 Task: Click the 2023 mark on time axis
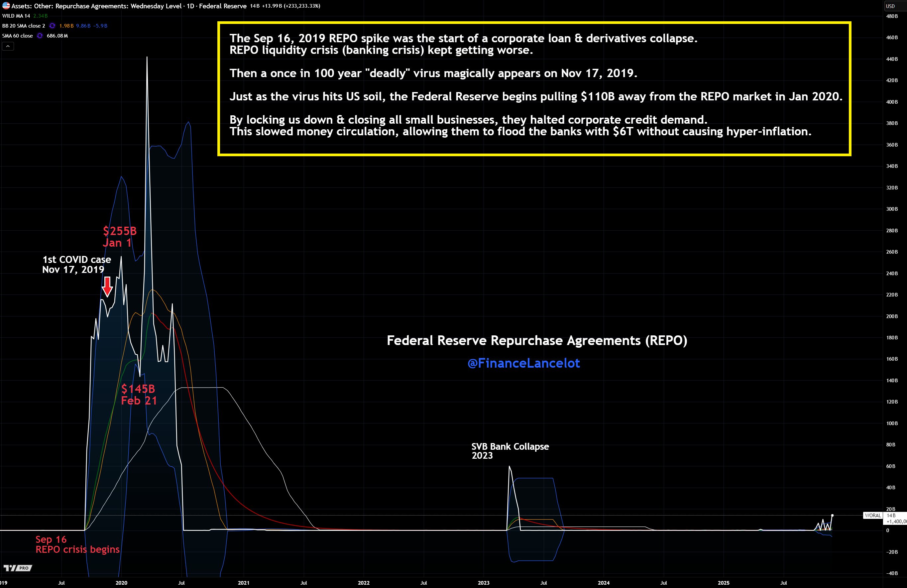click(x=483, y=583)
